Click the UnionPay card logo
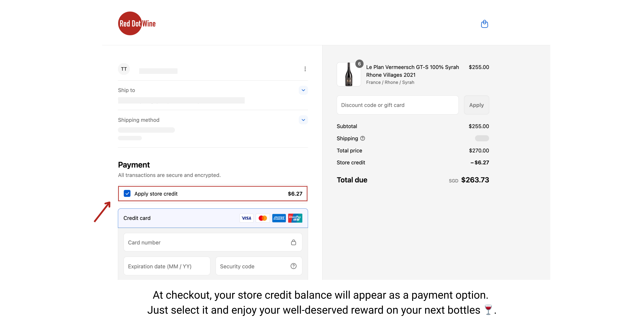This screenshot has height=322, width=644. pos(295,218)
